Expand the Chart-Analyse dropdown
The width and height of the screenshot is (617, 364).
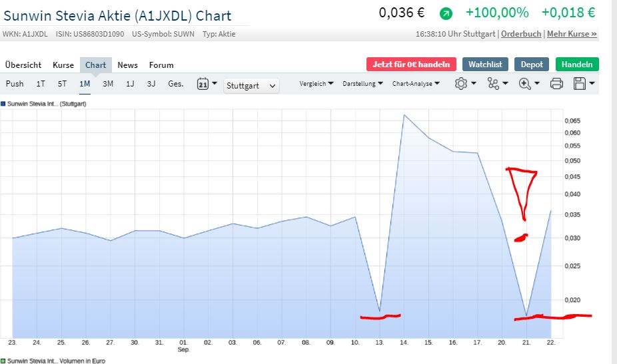pyautogui.click(x=416, y=84)
